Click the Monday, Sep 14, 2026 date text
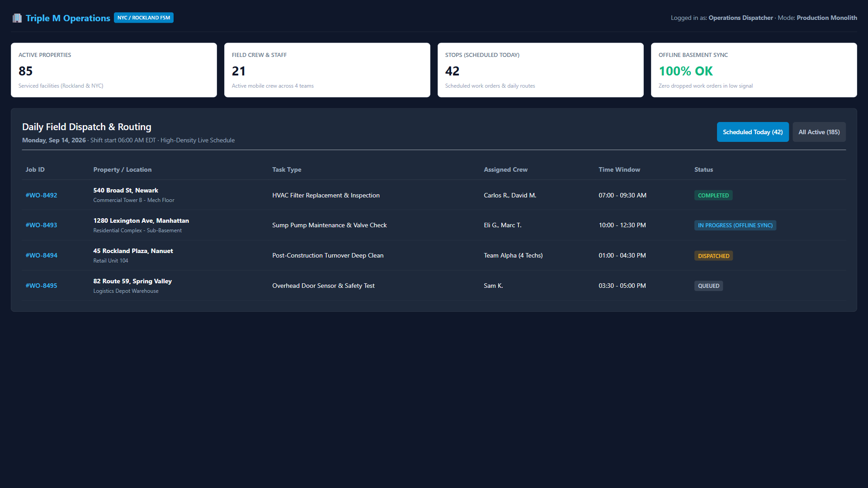Screen dimensions: 868x488 (x=54, y=140)
